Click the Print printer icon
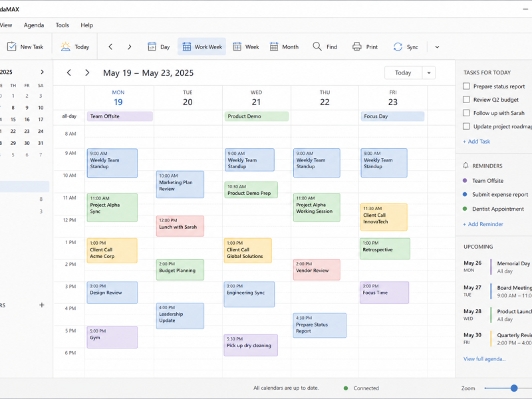Screen dimensions: 532x399 point(357,47)
